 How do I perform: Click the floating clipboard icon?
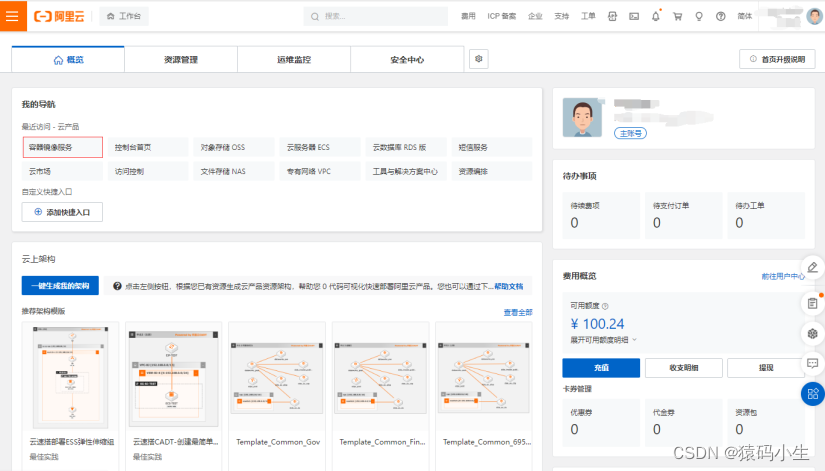[812, 303]
